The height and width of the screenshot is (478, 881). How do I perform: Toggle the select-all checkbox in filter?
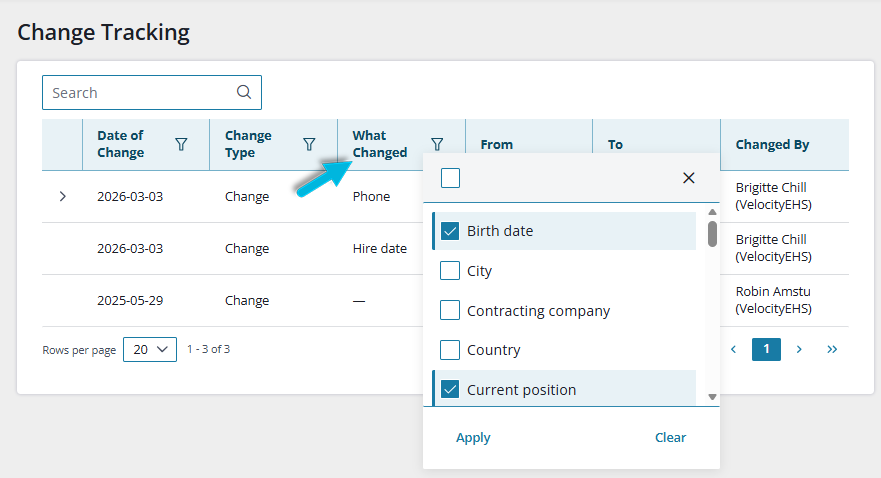451,178
